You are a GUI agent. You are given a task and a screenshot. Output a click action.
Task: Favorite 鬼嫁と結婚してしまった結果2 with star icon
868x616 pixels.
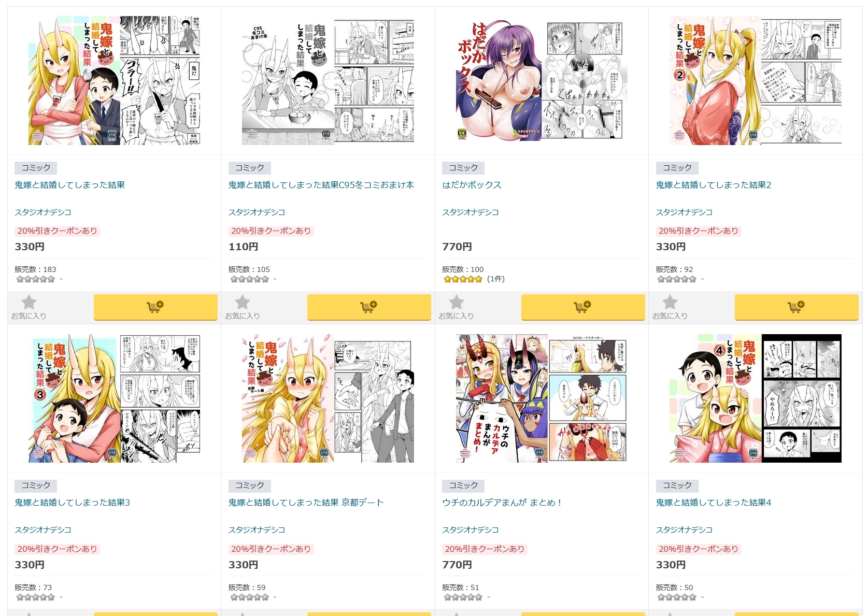point(670,307)
